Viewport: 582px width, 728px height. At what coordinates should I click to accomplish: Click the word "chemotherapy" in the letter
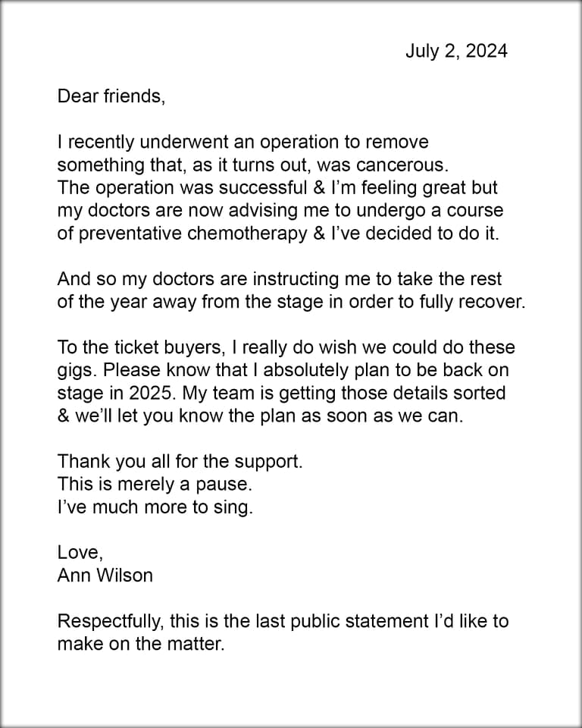tap(247, 234)
